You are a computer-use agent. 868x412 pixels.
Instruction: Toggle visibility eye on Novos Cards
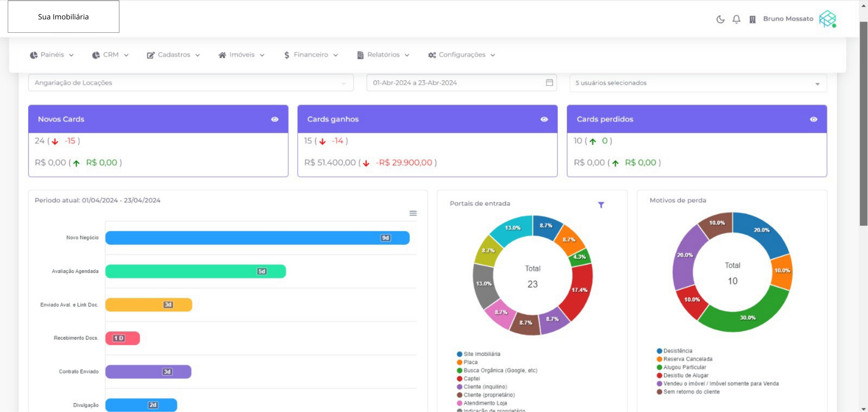pos(275,119)
